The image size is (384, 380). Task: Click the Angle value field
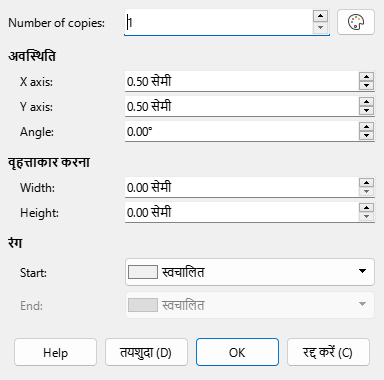(242, 131)
